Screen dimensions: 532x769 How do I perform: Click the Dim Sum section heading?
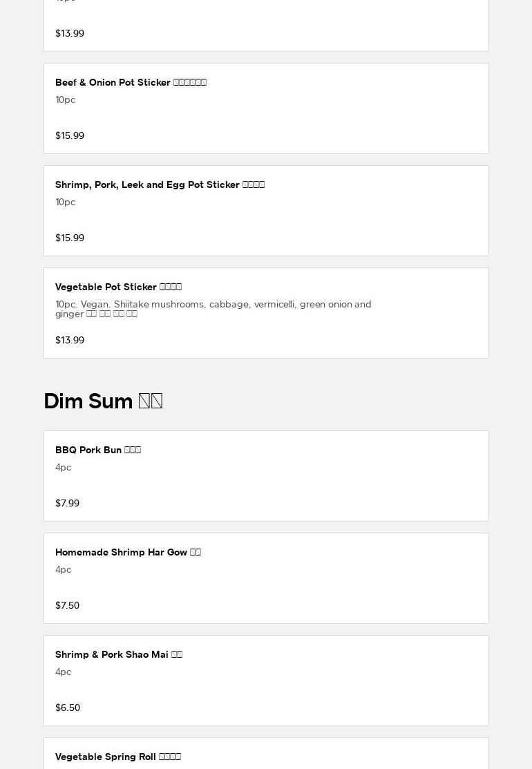click(103, 401)
